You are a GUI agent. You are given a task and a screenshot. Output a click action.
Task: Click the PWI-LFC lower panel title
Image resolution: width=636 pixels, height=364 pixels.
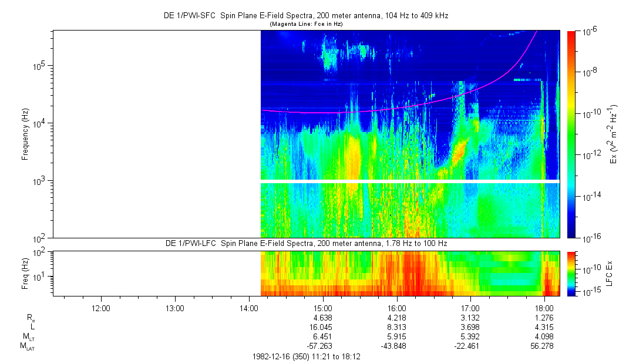[x=305, y=243]
